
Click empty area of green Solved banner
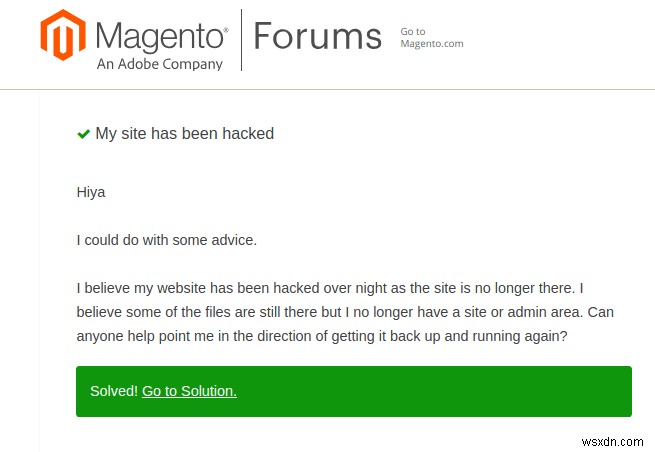[450, 391]
